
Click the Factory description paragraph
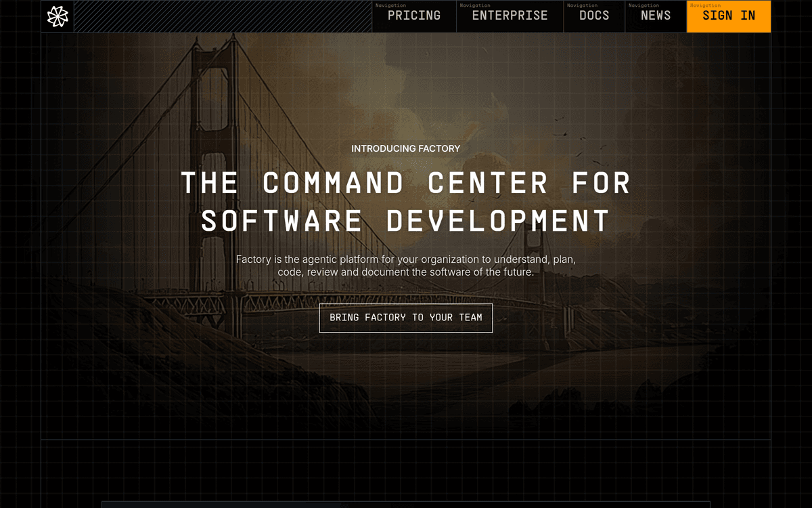point(405,266)
